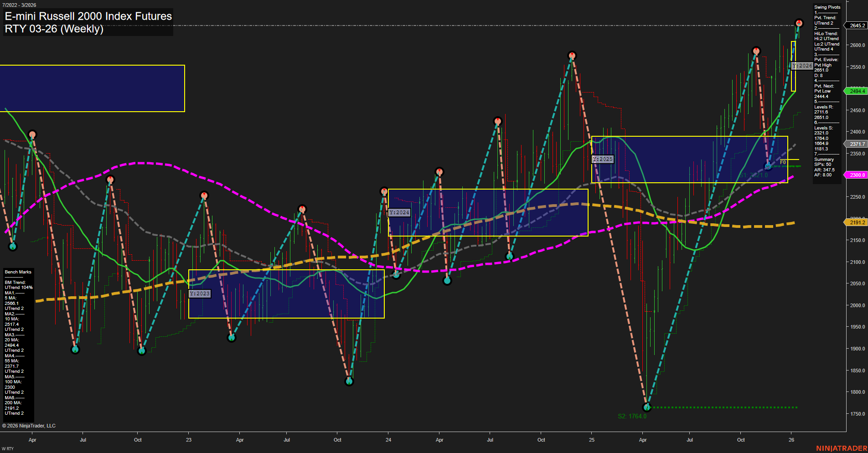Click the W RTY label in the status bar

coord(7,448)
